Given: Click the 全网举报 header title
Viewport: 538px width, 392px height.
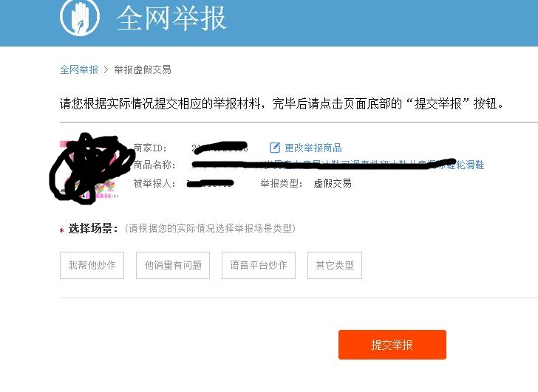Looking at the screenshot, I should (x=171, y=18).
